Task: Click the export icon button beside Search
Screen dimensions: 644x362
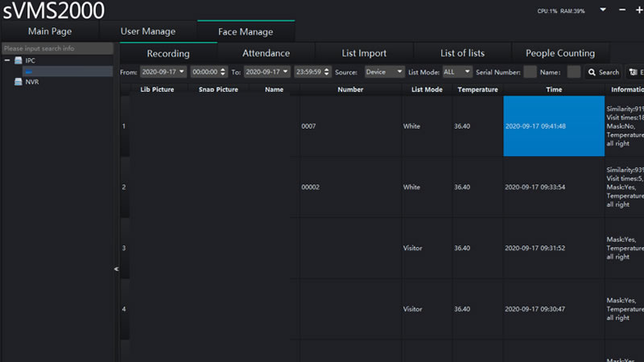Action: tap(634, 72)
